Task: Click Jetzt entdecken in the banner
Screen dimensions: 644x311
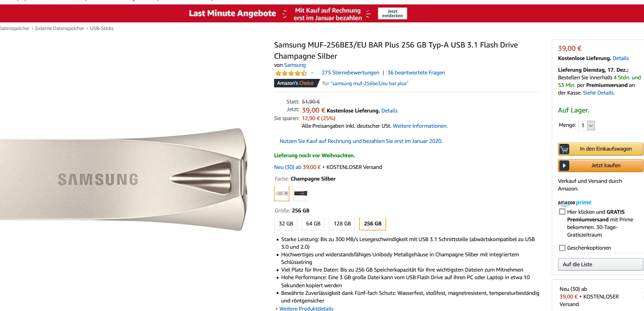Action: click(x=392, y=13)
